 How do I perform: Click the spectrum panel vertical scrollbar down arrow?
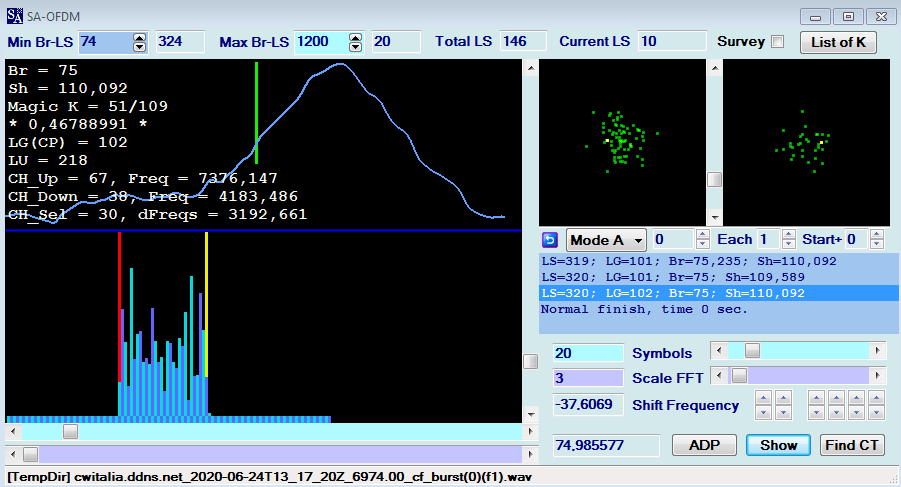coord(531,414)
